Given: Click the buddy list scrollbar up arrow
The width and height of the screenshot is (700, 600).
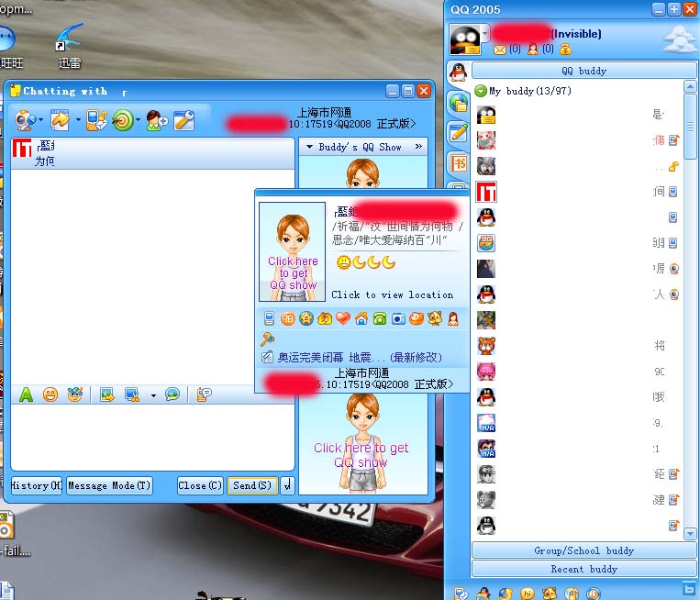Looking at the screenshot, I should (690, 86).
